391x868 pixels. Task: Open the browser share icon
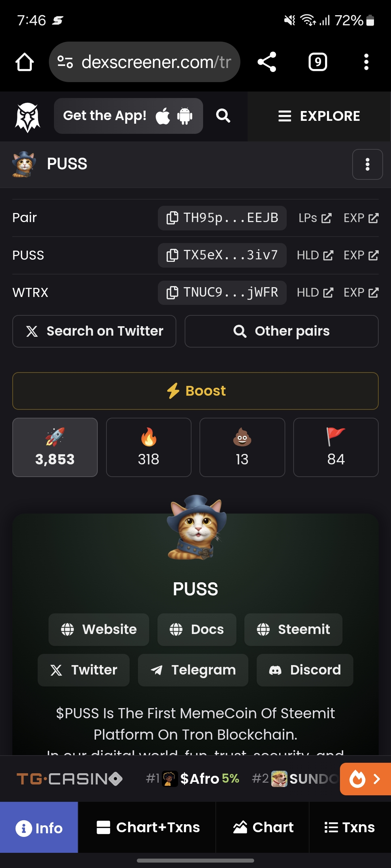[x=267, y=62]
